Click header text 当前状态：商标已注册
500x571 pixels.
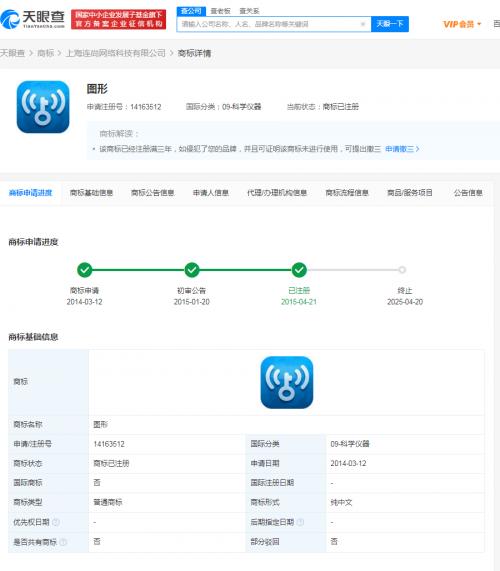tap(323, 107)
